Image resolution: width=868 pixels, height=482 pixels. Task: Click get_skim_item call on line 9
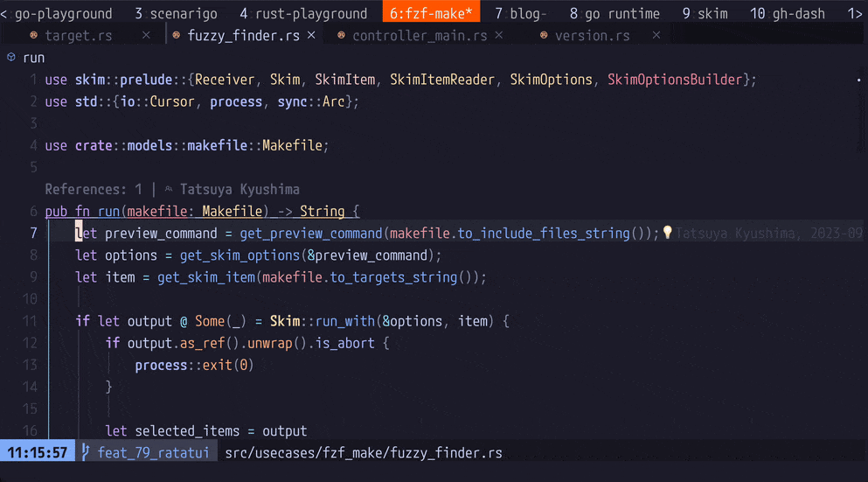coord(206,277)
